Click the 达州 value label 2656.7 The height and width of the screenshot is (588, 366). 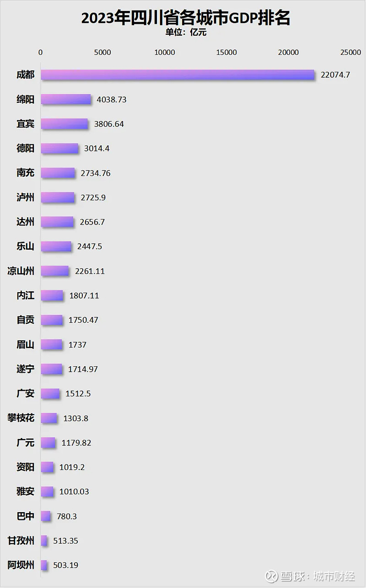(92, 222)
